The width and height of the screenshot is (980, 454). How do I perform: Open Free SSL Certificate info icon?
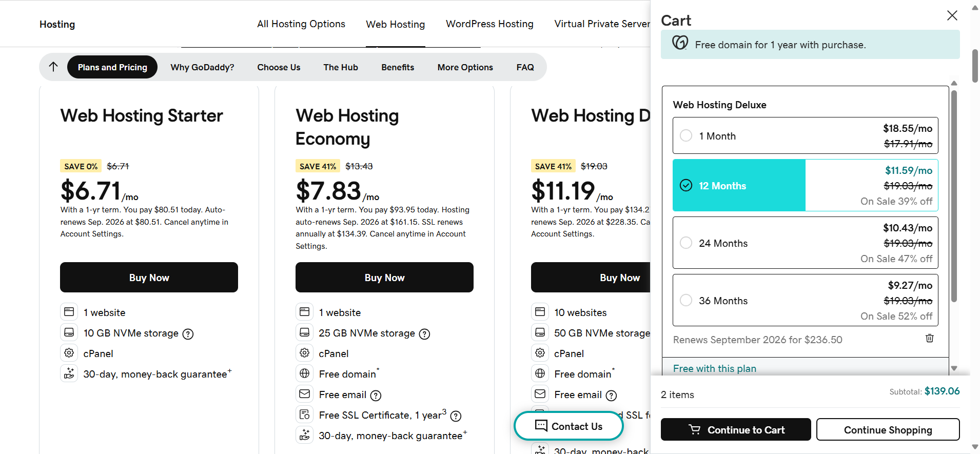click(x=456, y=416)
